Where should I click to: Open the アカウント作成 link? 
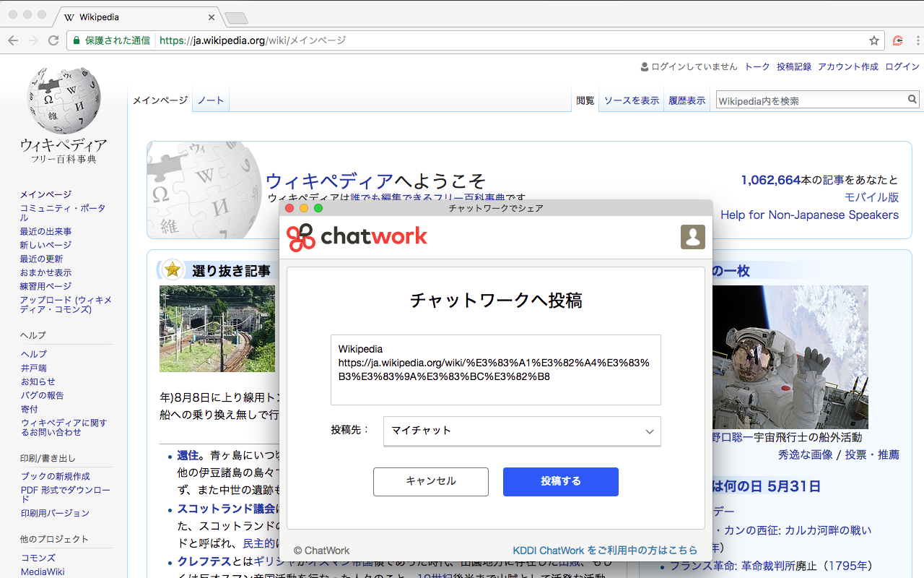point(848,66)
